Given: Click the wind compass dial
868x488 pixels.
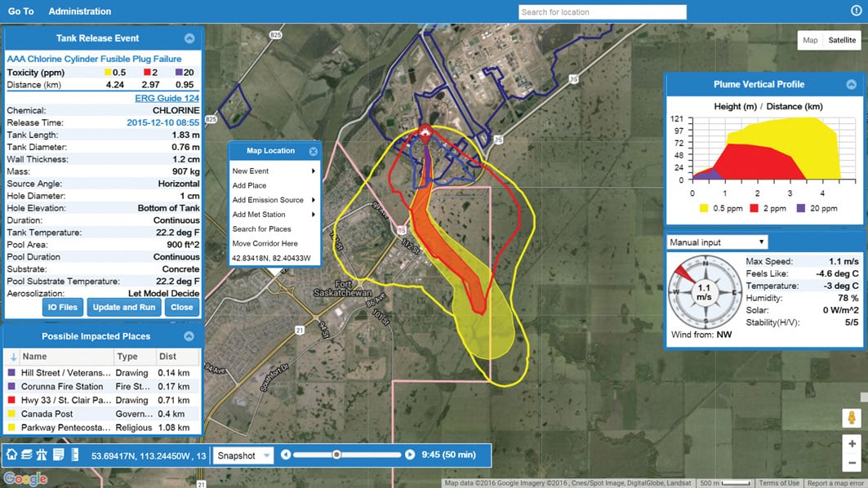Looking at the screenshot, I should pos(705,291).
